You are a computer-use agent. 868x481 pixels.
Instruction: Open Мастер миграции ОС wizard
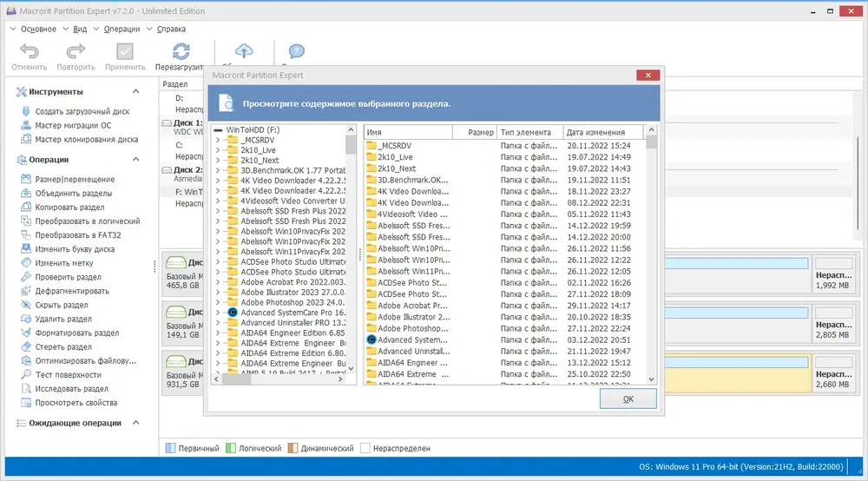click(73, 125)
